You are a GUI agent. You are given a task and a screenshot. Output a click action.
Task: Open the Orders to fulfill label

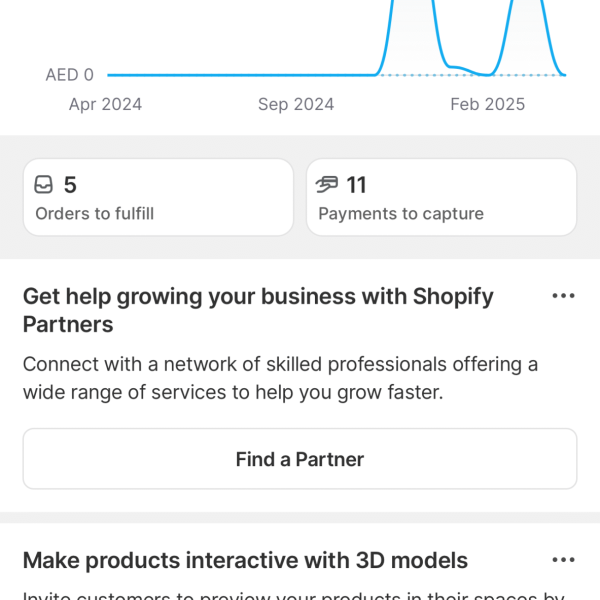tap(94, 213)
